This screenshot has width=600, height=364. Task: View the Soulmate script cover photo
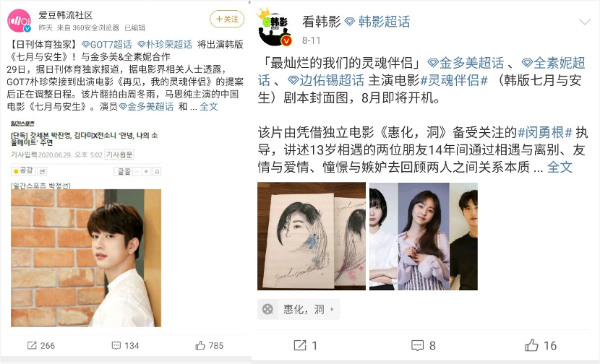coord(312,236)
